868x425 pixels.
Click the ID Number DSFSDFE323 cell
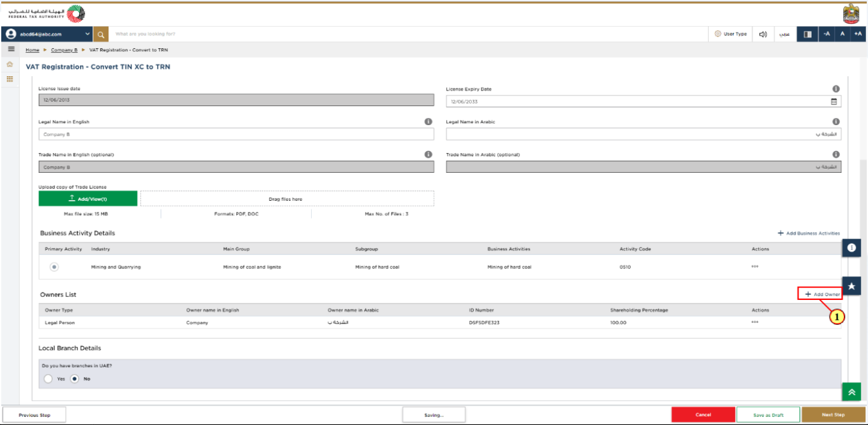[x=484, y=322]
